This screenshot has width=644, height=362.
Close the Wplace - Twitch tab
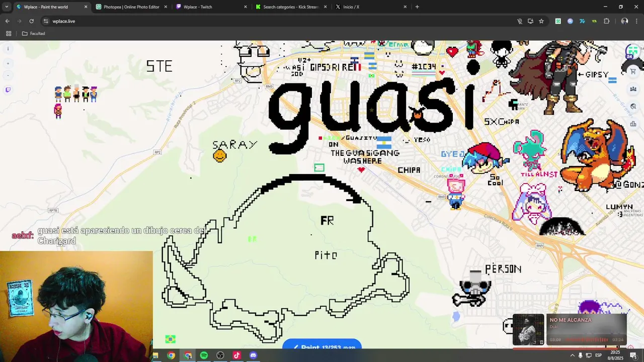pyautogui.click(x=246, y=7)
